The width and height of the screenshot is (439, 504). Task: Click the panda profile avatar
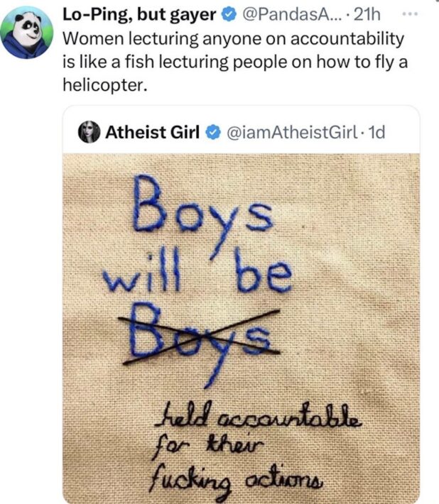click(x=27, y=33)
